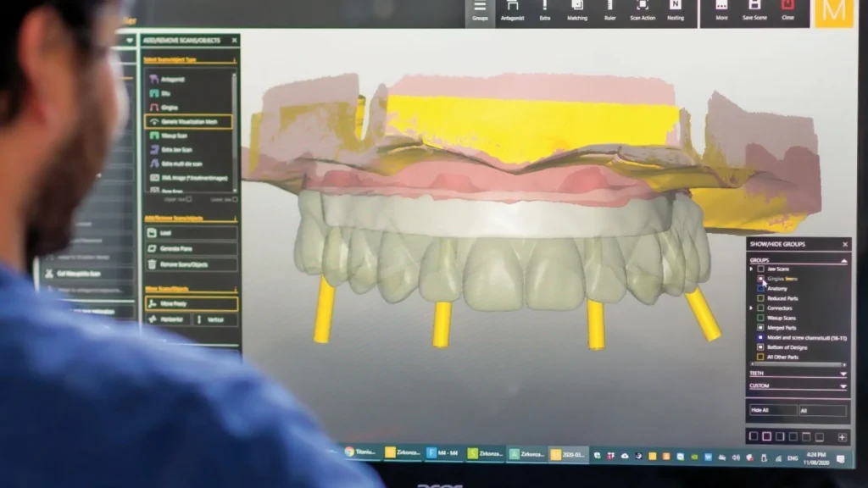Expand the CUSTOM section dropdown arrow
This screenshot has height=488, width=868.
click(x=843, y=385)
